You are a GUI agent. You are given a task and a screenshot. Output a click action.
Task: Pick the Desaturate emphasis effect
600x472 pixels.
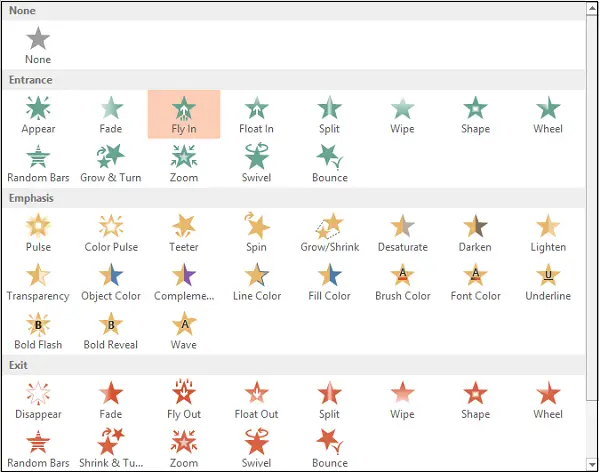click(402, 233)
